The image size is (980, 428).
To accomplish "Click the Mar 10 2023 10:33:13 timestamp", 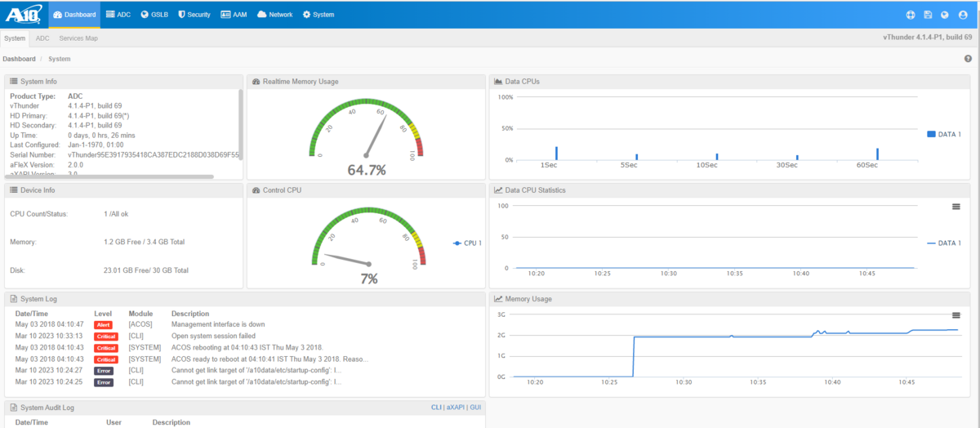I will (48, 337).
